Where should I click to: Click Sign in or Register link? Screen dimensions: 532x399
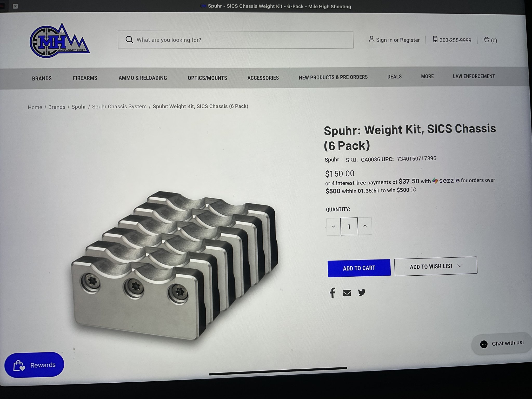[394, 40]
